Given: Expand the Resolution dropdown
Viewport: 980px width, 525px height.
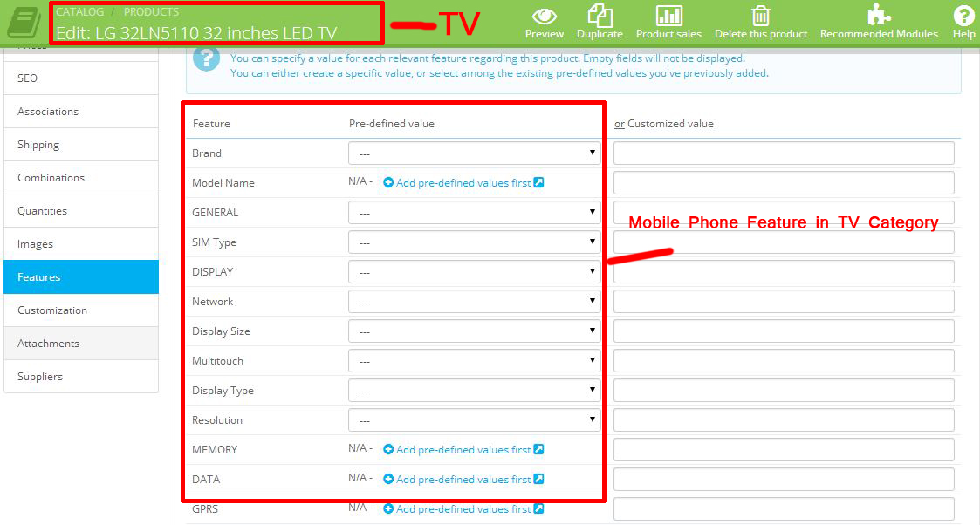Looking at the screenshot, I should point(475,420).
